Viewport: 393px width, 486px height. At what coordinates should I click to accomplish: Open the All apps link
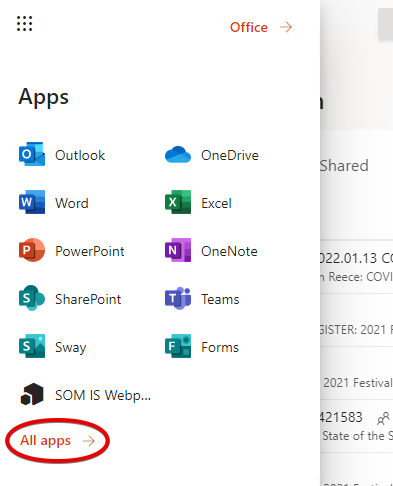coord(45,441)
